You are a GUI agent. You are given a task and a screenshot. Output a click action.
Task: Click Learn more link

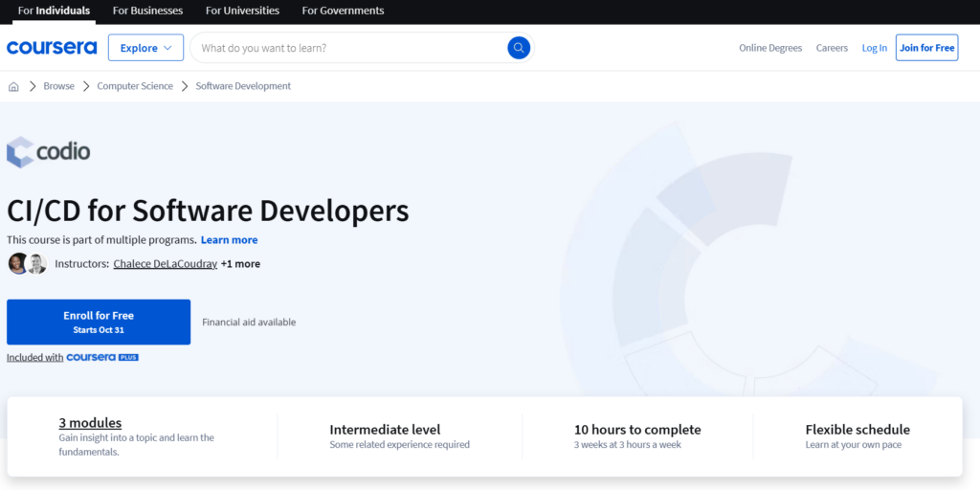tap(230, 240)
